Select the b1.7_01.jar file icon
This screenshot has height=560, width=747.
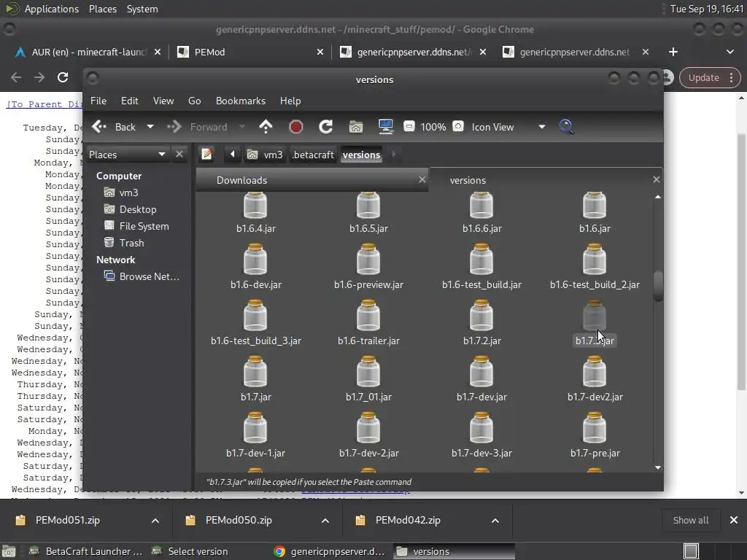coord(368,373)
